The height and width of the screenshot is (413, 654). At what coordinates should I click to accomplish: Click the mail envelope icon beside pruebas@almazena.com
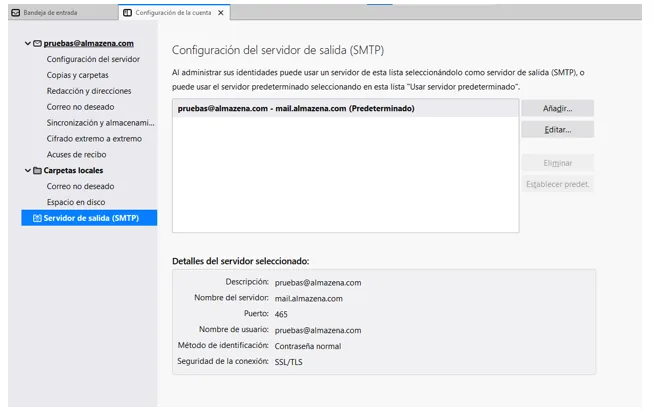(37, 43)
